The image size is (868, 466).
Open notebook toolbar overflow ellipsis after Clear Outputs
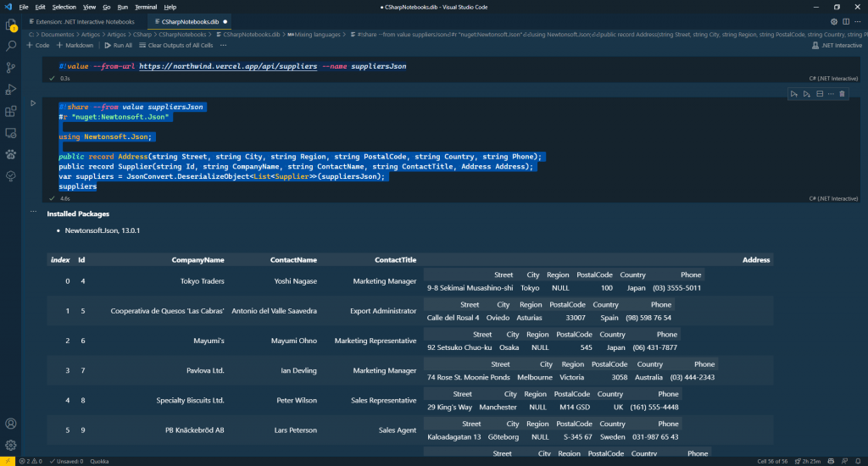223,46
